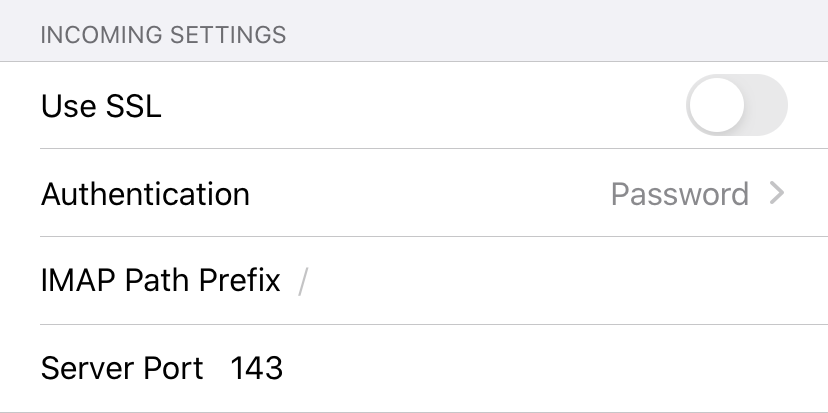Enable SSL for incoming mail

click(737, 105)
